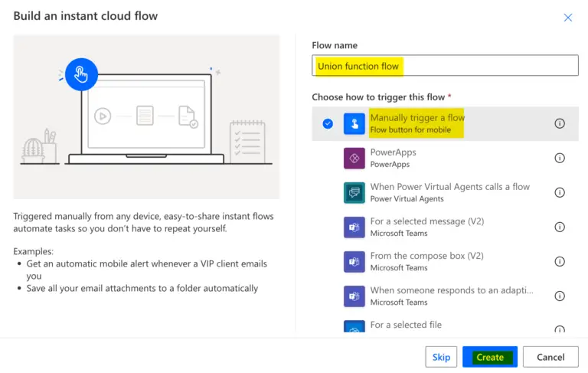Click the purple PowerApps trigger icon
The image size is (588, 373).
pyautogui.click(x=354, y=158)
